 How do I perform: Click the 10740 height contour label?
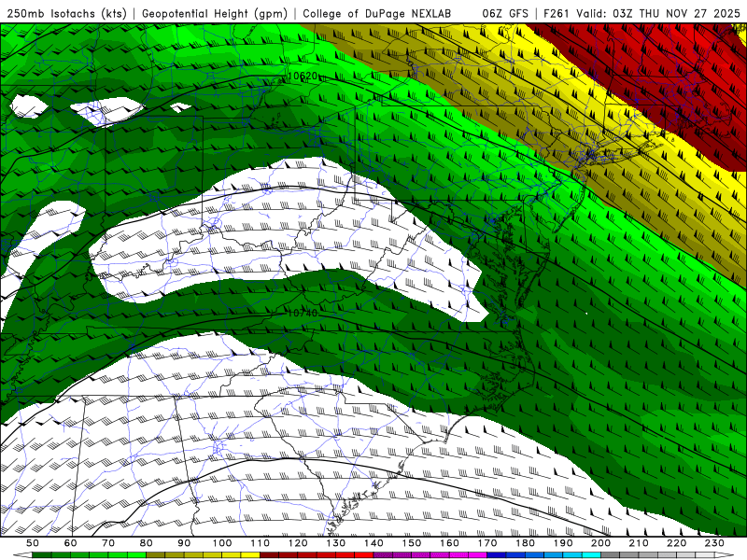(x=303, y=314)
